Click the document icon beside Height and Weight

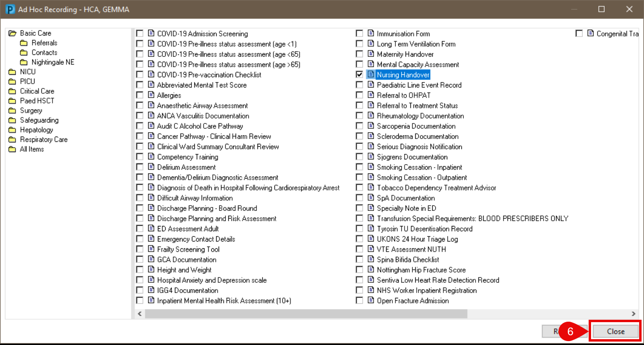click(x=151, y=270)
